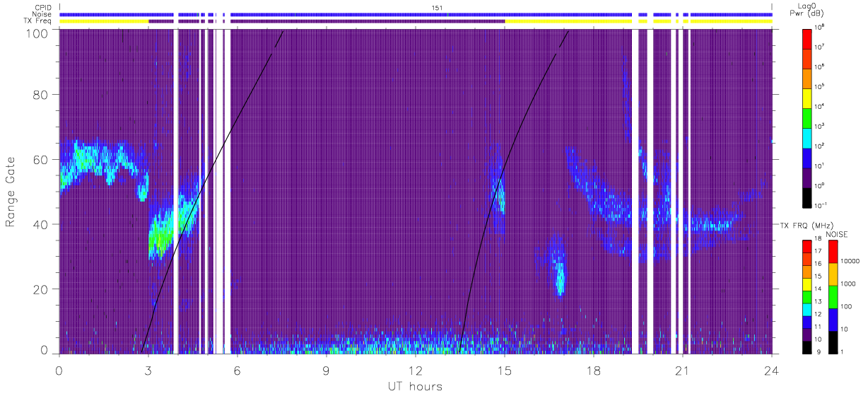This screenshot has width=868, height=401.
Task: Pick the NOISE green segment between 100 and 1000
Action: [x=833, y=296]
